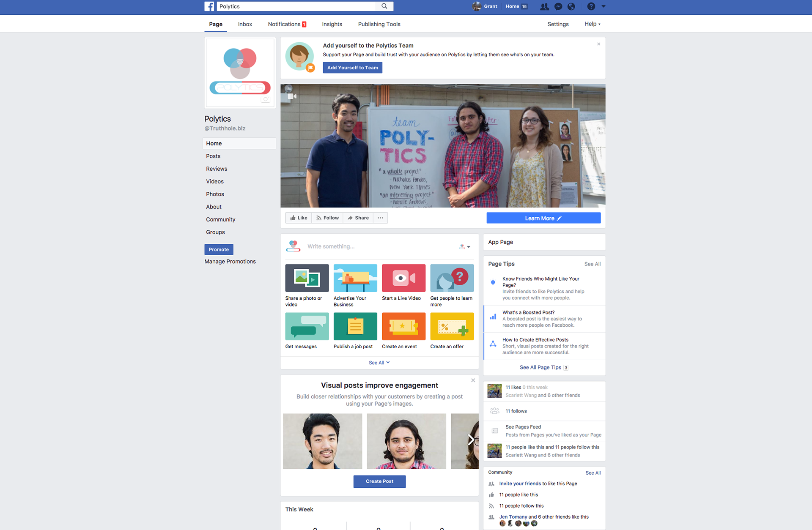
Task: Click the blue Promote button
Action: click(219, 249)
